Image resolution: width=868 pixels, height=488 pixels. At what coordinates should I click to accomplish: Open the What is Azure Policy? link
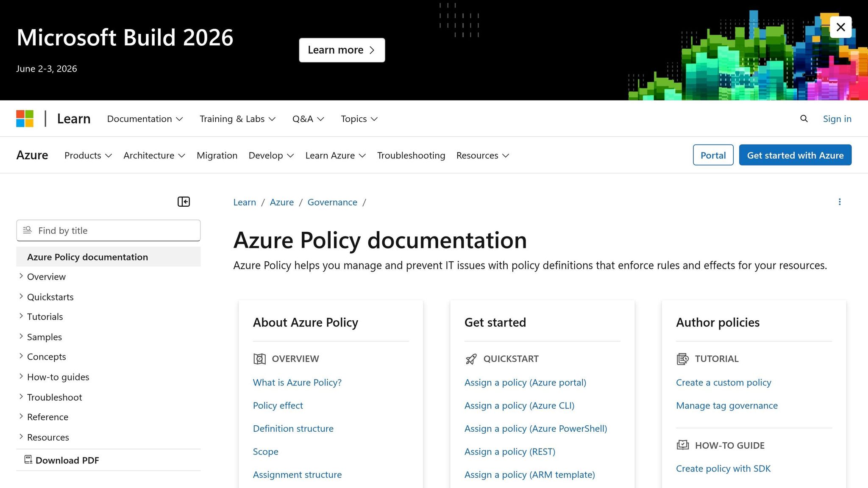click(x=297, y=382)
